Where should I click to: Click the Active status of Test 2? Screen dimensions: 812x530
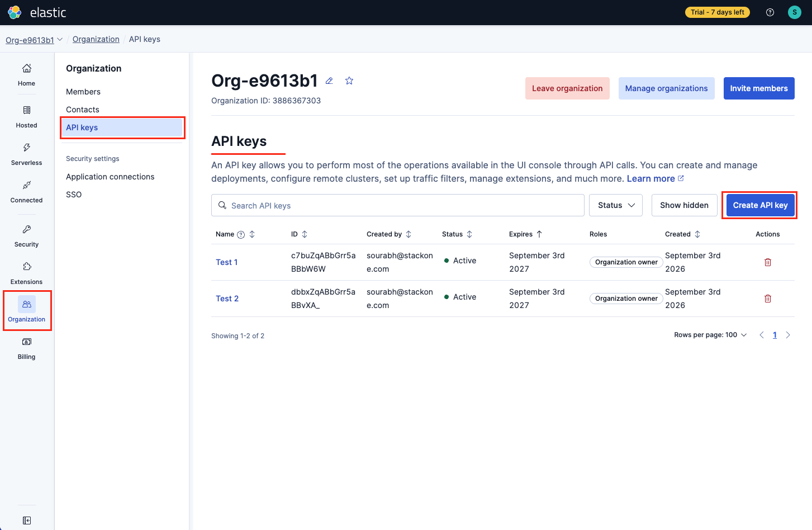coord(460,297)
